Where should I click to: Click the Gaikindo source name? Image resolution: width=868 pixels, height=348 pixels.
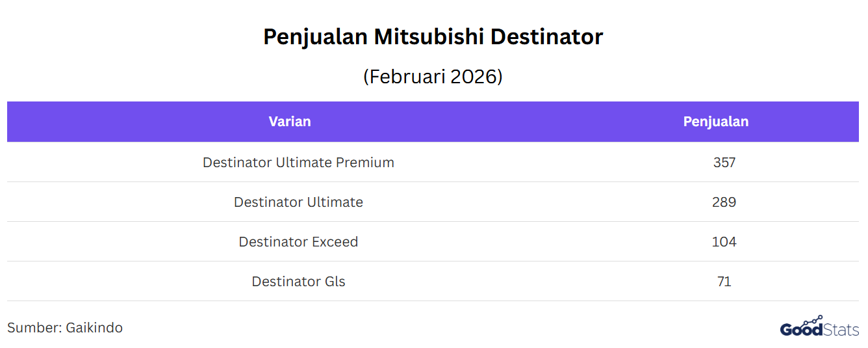click(x=94, y=327)
